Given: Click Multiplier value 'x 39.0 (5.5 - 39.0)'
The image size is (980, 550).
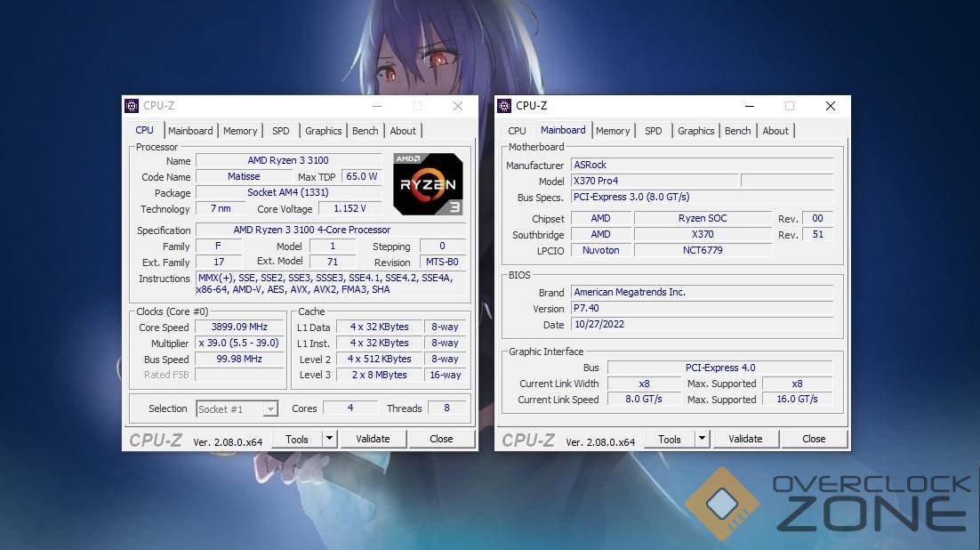Looking at the screenshot, I should pyautogui.click(x=239, y=343).
